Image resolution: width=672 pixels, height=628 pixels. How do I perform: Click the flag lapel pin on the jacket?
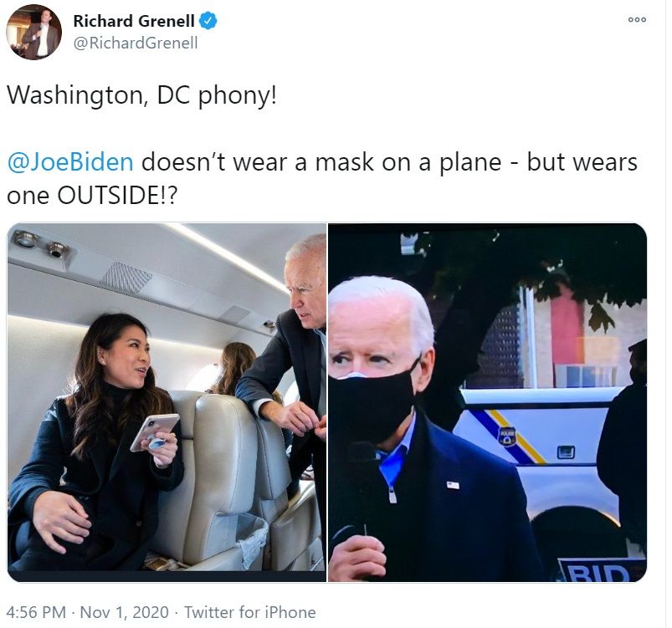(453, 485)
